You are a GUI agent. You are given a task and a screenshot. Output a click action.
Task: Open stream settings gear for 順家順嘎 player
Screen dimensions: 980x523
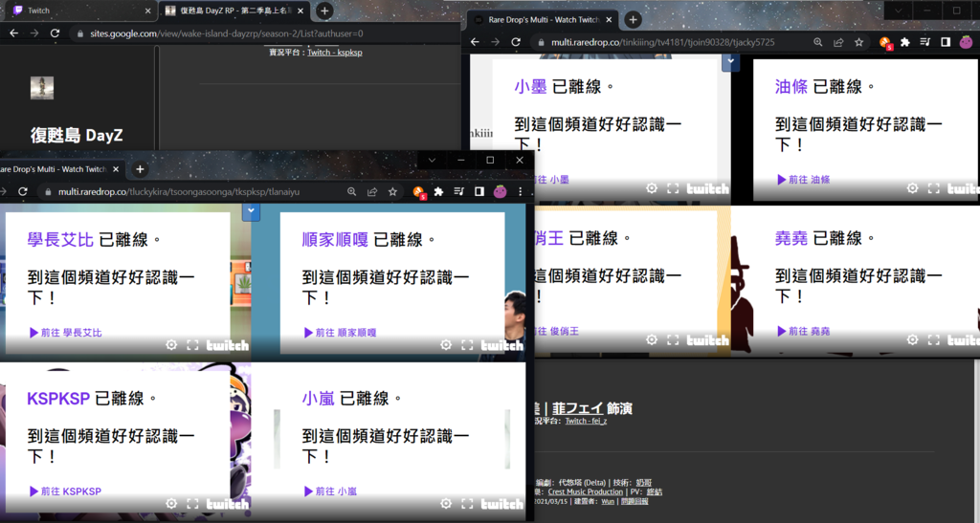coord(446,345)
